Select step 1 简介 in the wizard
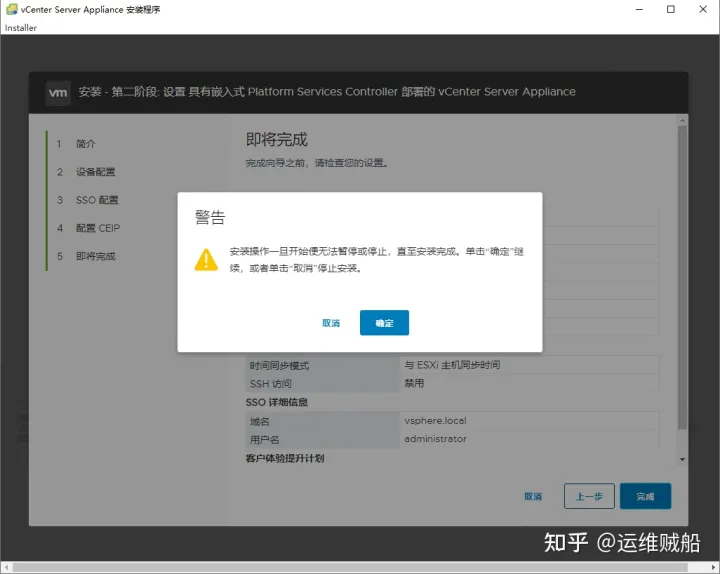Viewport: 720px width, 574px height. click(86, 144)
